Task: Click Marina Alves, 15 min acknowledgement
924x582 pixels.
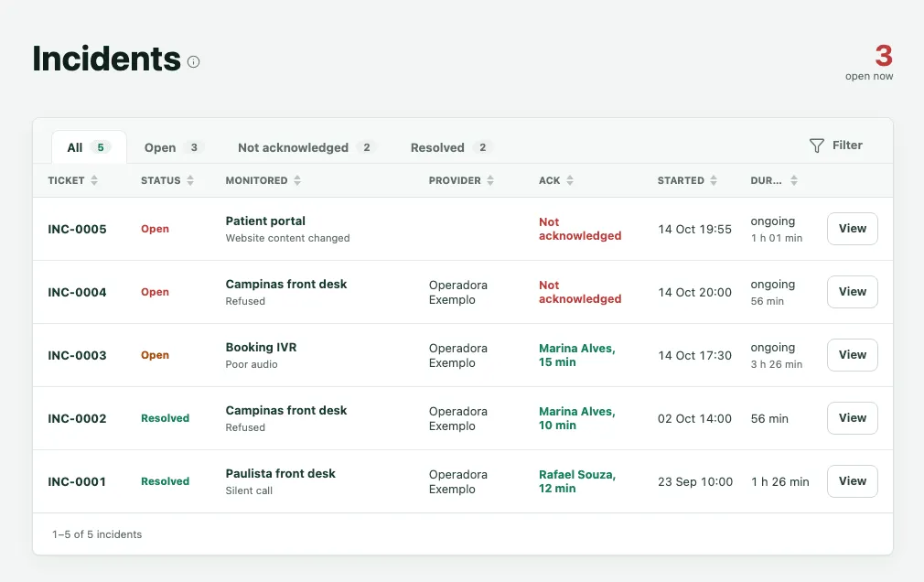Action: 577,355
